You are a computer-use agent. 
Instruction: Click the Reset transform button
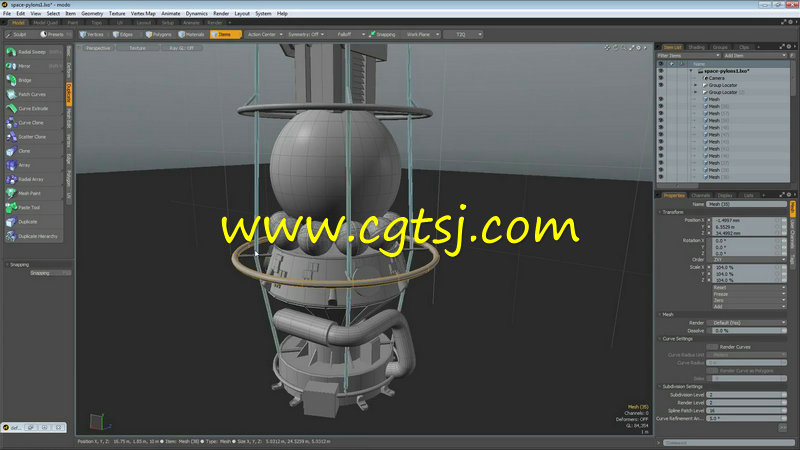pyautogui.click(x=749, y=288)
